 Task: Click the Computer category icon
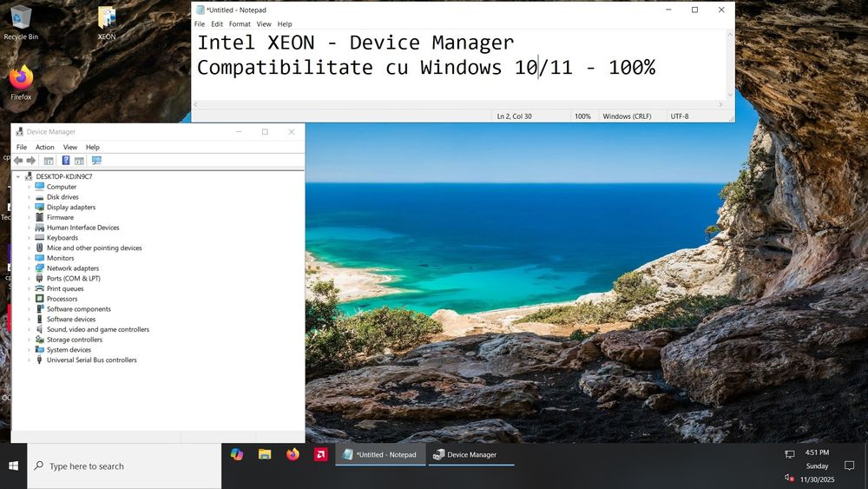pos(39,187)
